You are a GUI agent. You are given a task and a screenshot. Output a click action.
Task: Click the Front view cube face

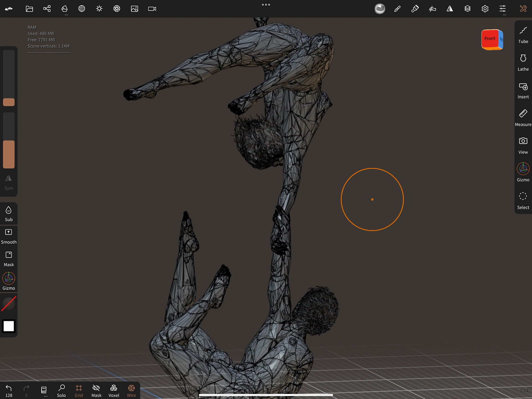pos(490,39)
